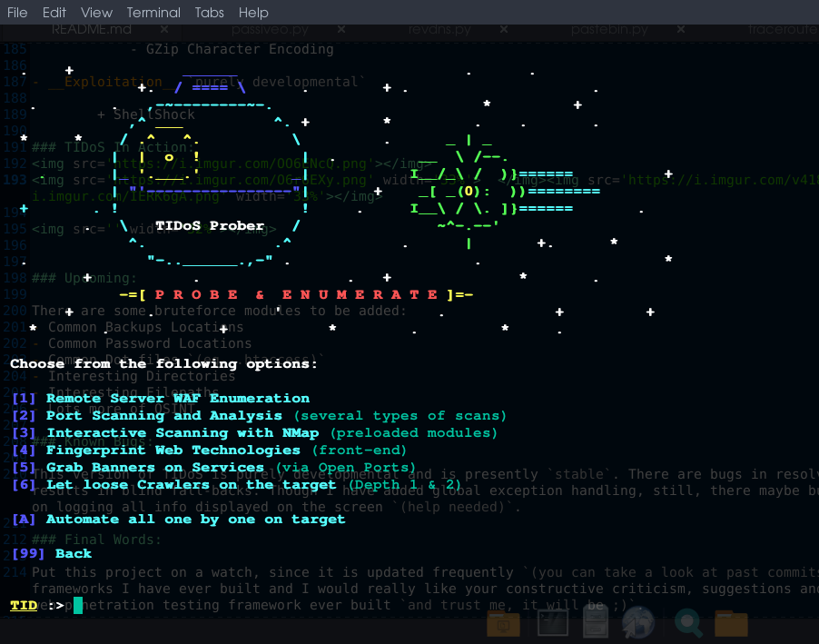
Task: Click the [99] Back option
Action: 52,553
